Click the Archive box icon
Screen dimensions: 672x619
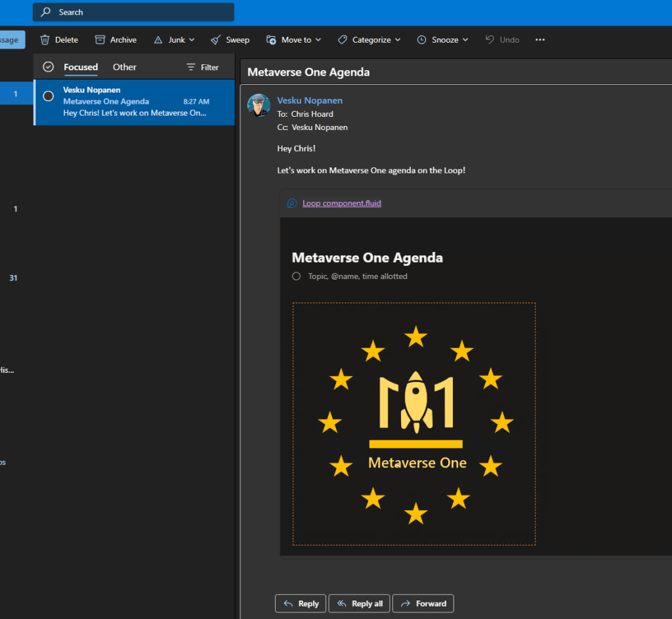[100, 40]
